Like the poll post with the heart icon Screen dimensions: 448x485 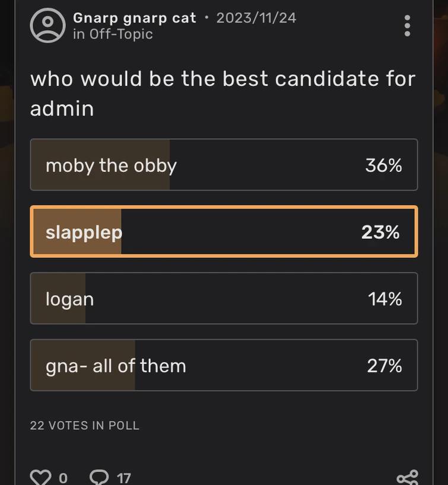[x=39, y=476]
